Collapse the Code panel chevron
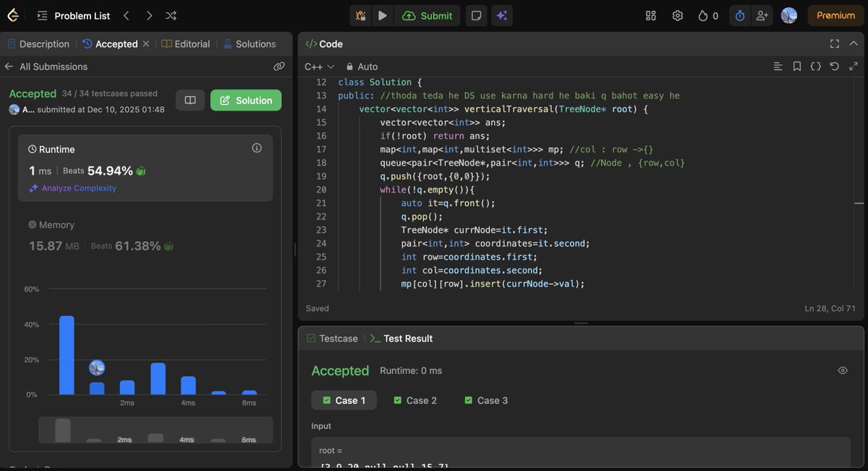 pyautogui.click(x=854, y=44)
